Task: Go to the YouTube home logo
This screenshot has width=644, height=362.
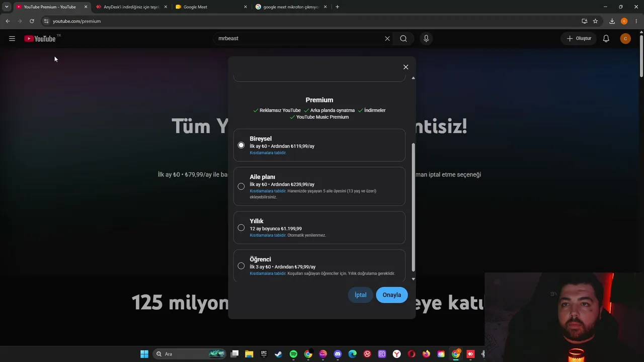Action: click(40, 39)
